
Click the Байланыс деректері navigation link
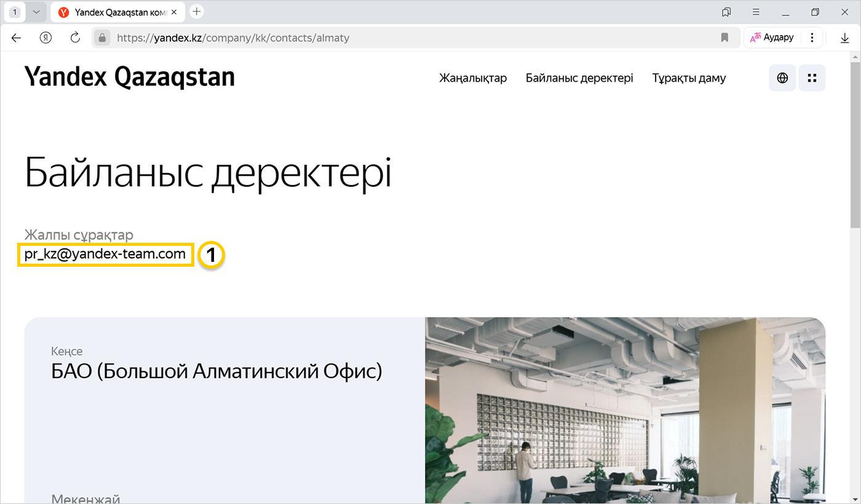(x=579, y=78)
